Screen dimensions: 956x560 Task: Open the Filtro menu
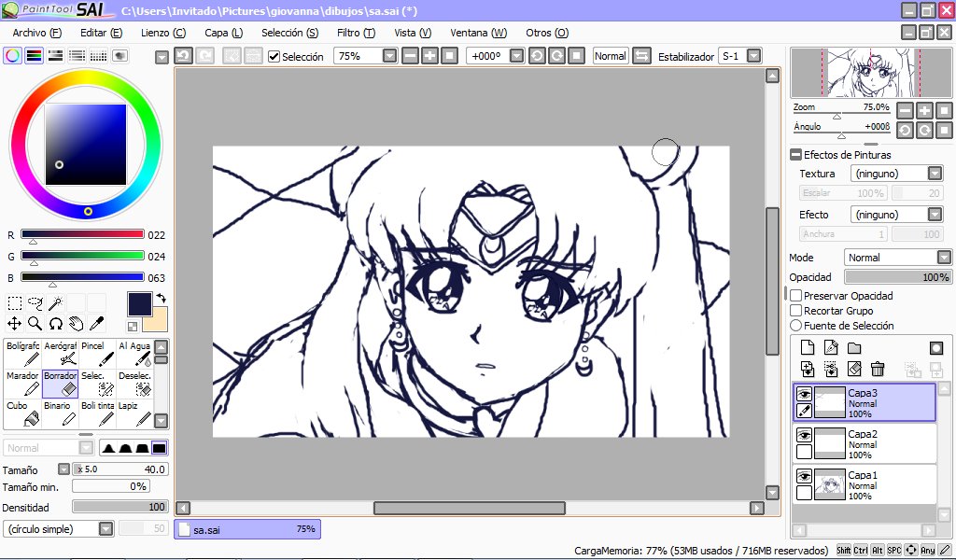tap(356, 33)
